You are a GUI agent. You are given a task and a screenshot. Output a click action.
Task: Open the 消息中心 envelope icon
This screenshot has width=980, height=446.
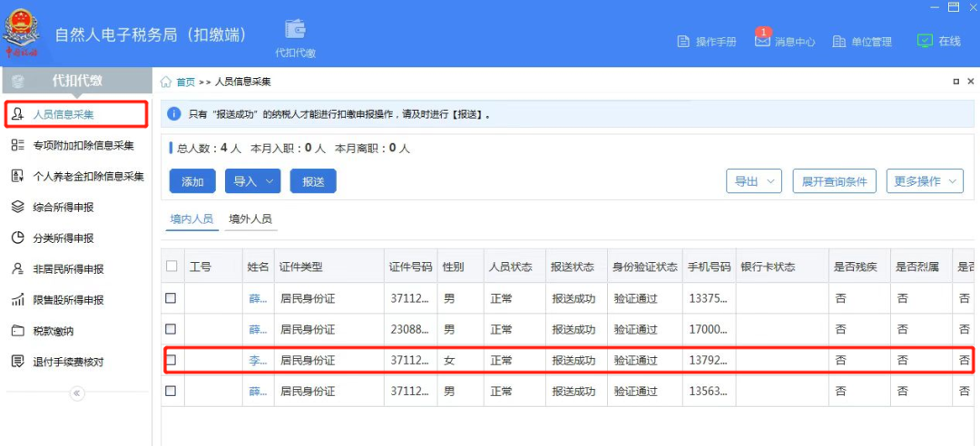[762, 41]
